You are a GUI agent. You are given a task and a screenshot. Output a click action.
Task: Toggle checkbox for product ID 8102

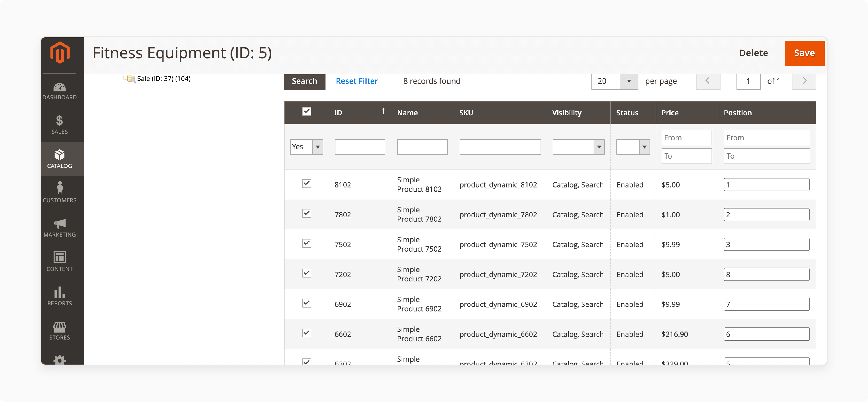click(x=307, y=184)
